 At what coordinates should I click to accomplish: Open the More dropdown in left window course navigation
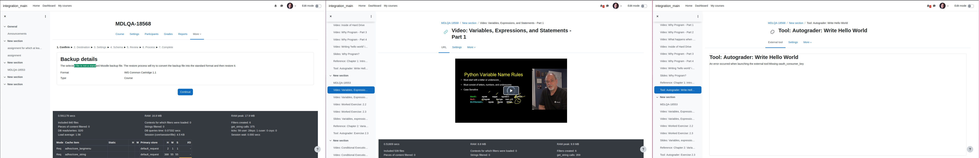(x=197, y=34)
